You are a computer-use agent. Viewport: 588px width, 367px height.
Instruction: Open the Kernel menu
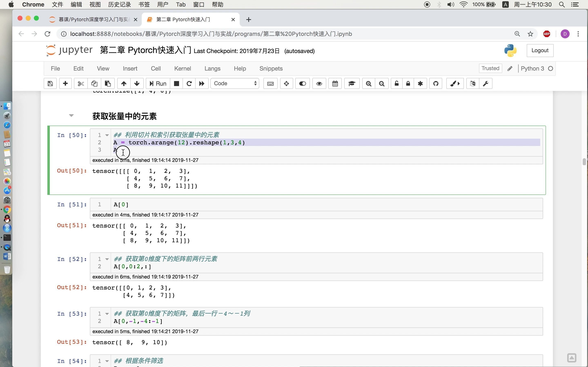coord(183,69)
